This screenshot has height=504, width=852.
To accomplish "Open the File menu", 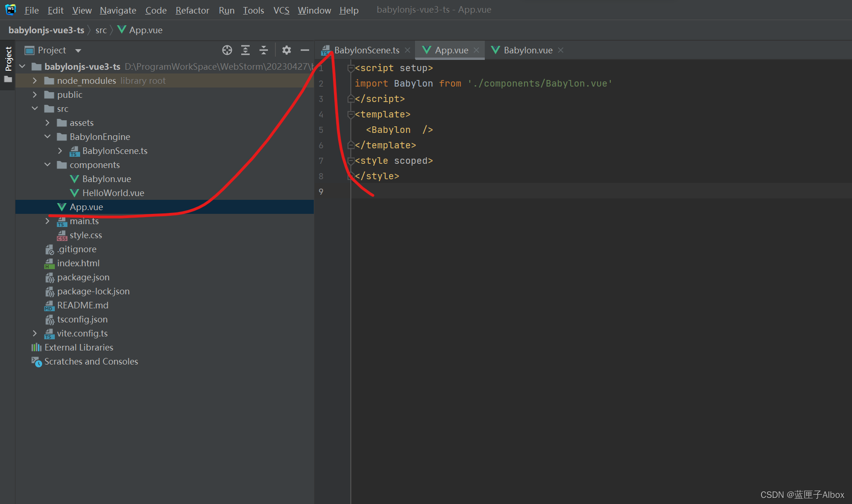I will (32, 10).
